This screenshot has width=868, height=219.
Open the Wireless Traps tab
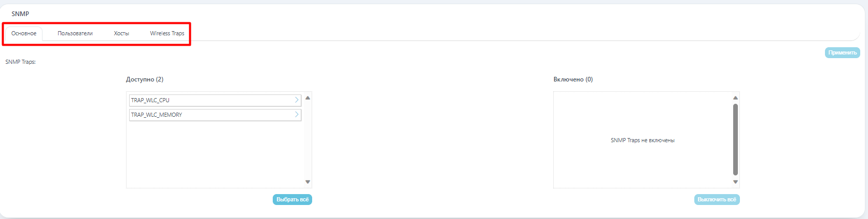(x=167, y=33)
